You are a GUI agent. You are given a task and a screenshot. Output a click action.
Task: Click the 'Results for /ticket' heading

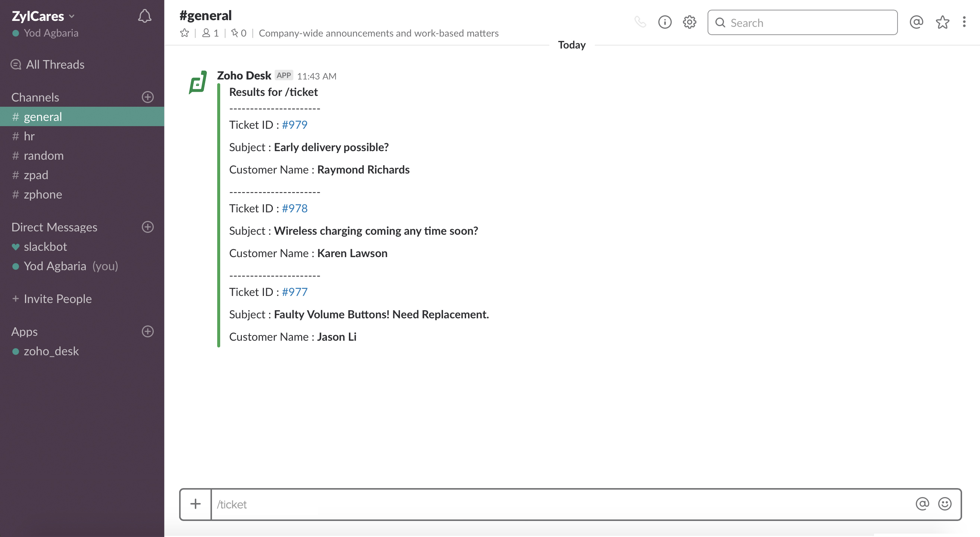click(273, 92)
